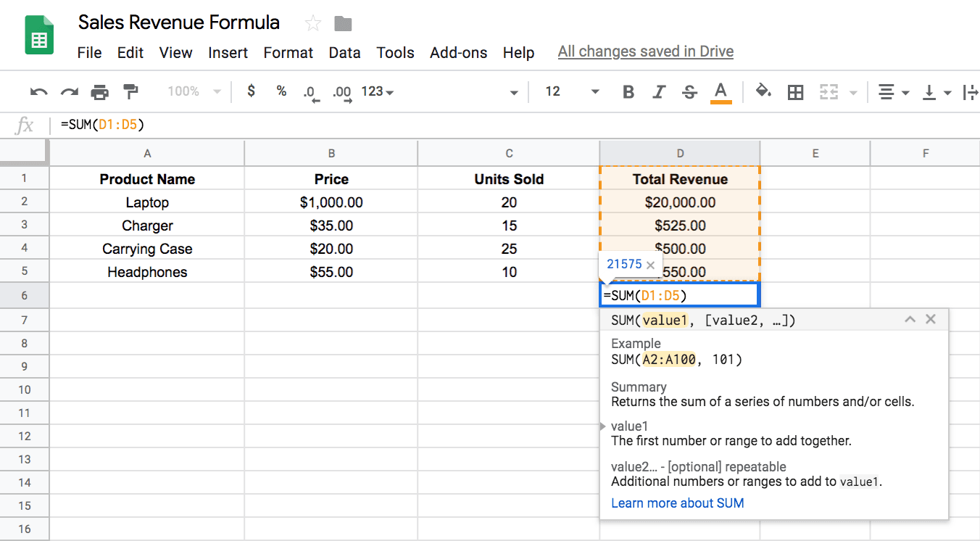Open vertical align dropdown

[x=937, y=92]
